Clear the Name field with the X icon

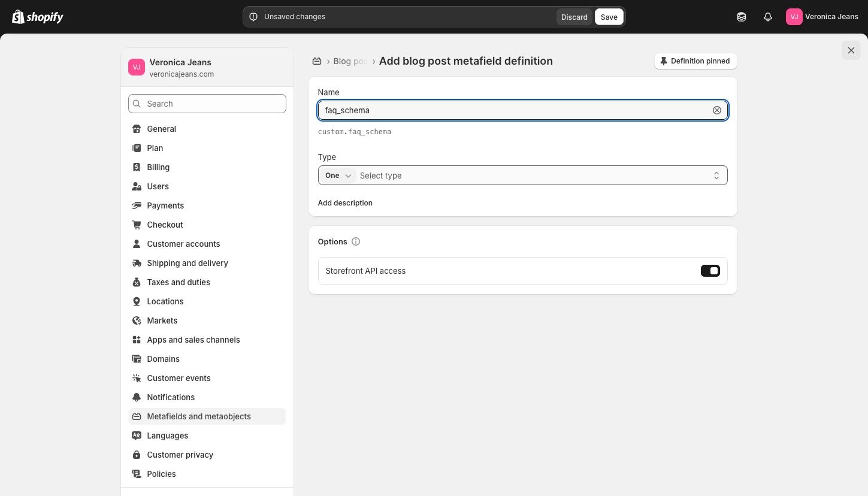tap(716, 110)
